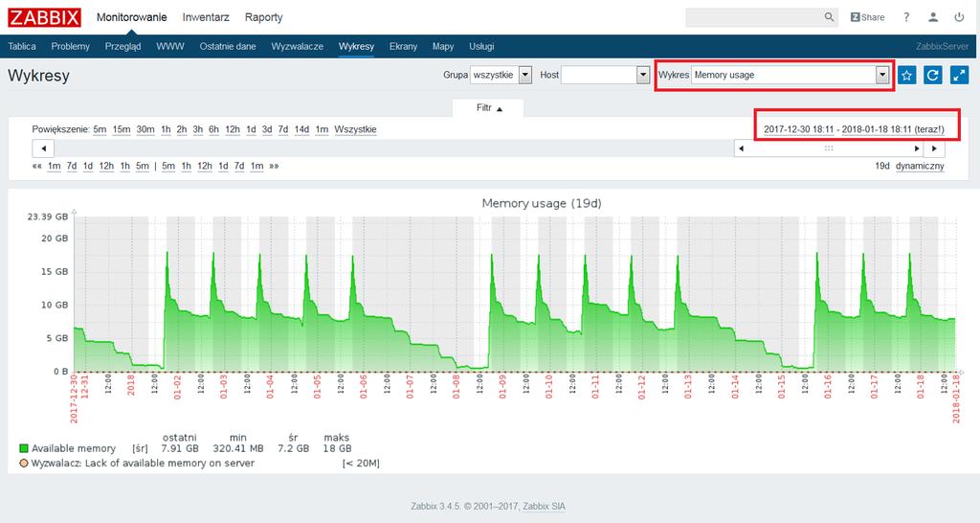Set zoom to 15m
The height and width of the screenshot is (523, 980).
click(122, 129)
